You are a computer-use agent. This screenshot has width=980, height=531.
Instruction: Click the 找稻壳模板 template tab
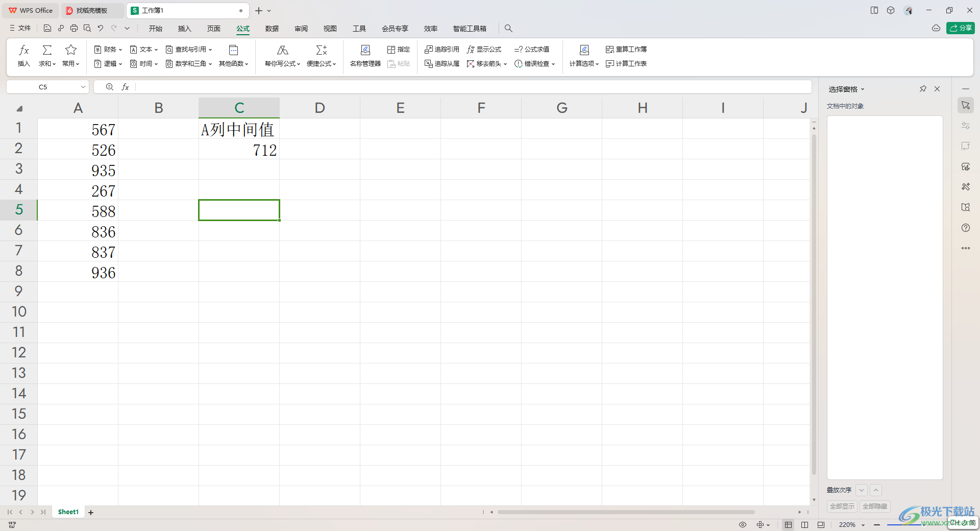coord(92,10)
